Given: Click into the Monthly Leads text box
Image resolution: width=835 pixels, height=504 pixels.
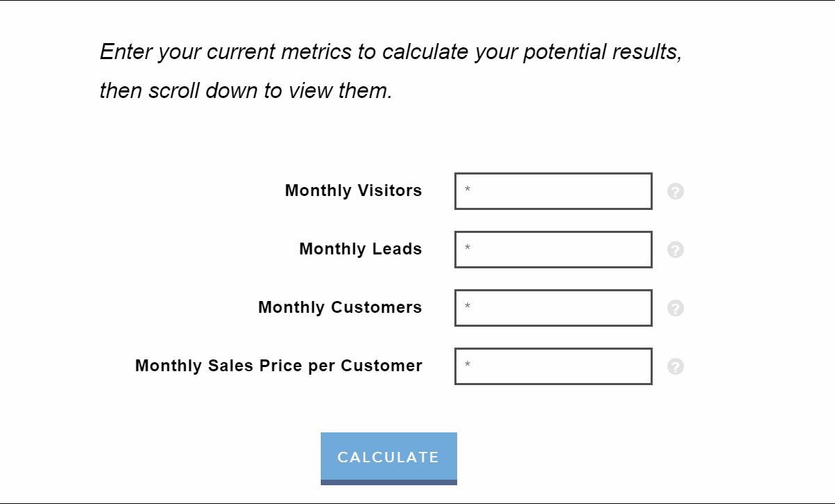Looking at the screenshot, I should point(553,250).
